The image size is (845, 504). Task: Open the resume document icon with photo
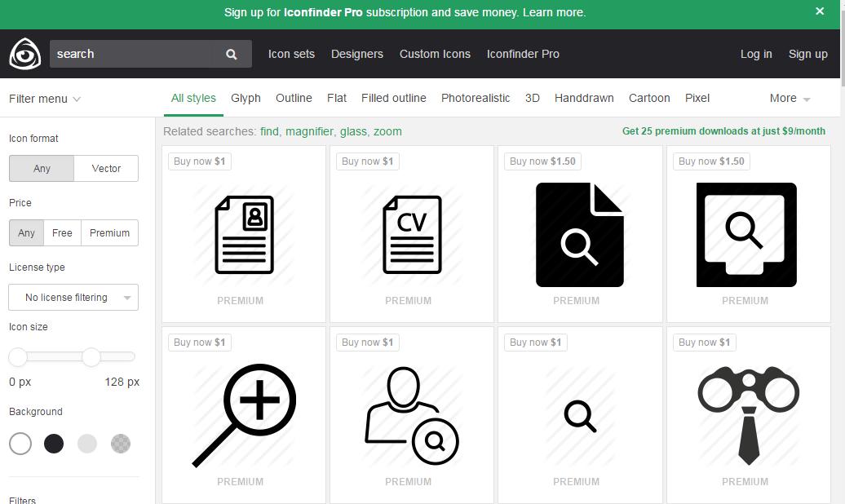tap(244, 234)
